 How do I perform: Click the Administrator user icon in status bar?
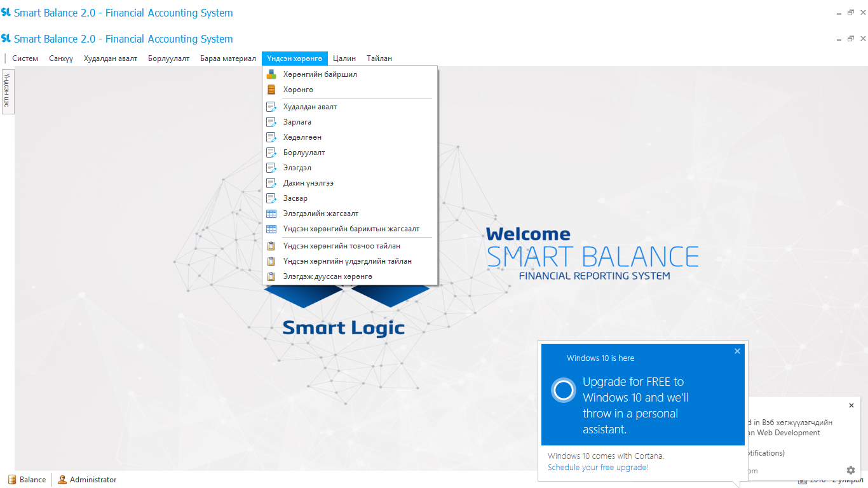point(62,480)
